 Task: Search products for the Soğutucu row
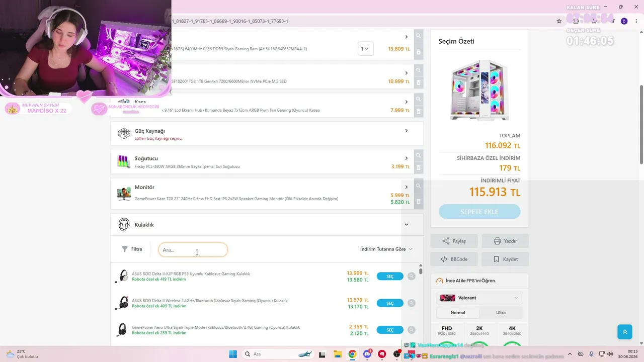[x=418, y=155]
